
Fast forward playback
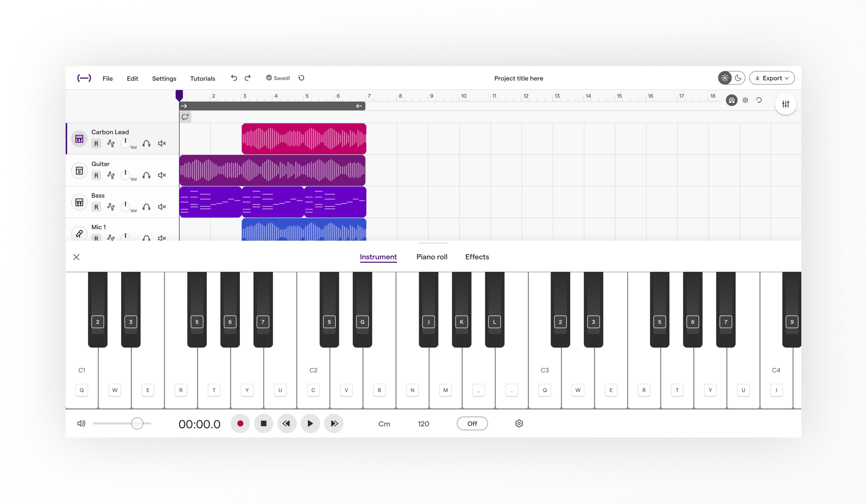click(334, 424)
